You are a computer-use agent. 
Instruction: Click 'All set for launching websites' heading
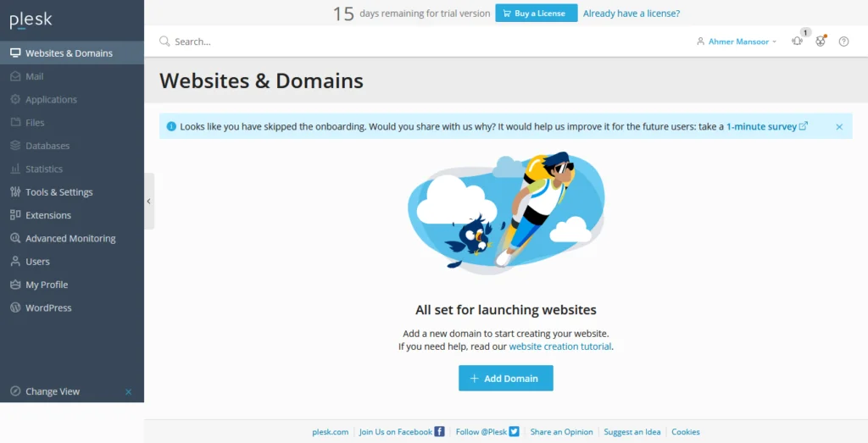pyautogui.click(x=506, y=310)
